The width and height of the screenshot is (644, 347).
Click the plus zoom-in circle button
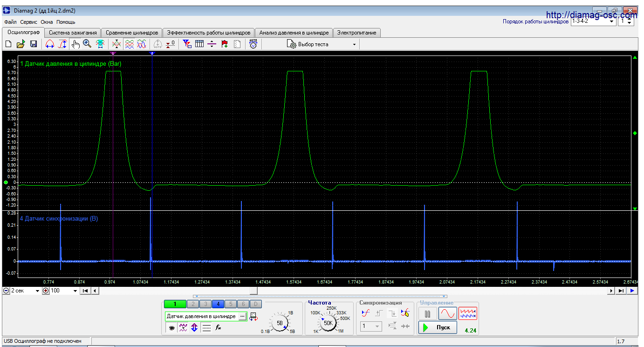pyautogui.click(x=46, y=291)
